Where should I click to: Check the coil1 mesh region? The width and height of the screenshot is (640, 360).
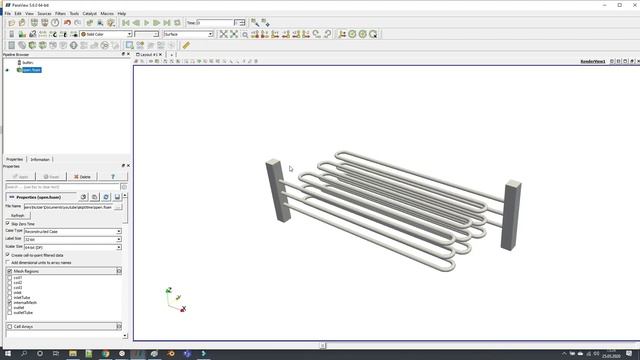tap(10, 278)
